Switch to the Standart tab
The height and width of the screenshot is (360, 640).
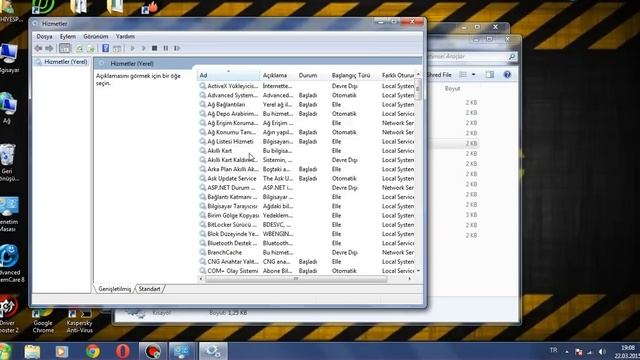[x=149, y=289]
